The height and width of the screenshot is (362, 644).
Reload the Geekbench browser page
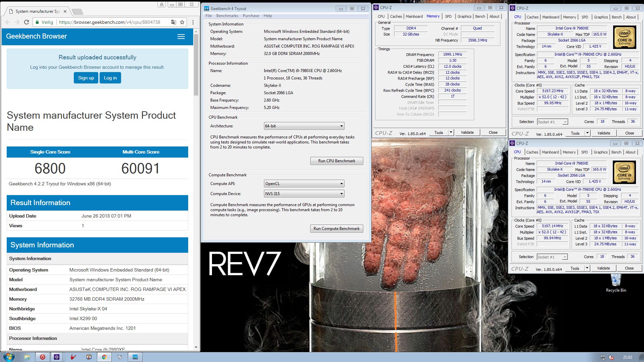[x=26, y=22]
